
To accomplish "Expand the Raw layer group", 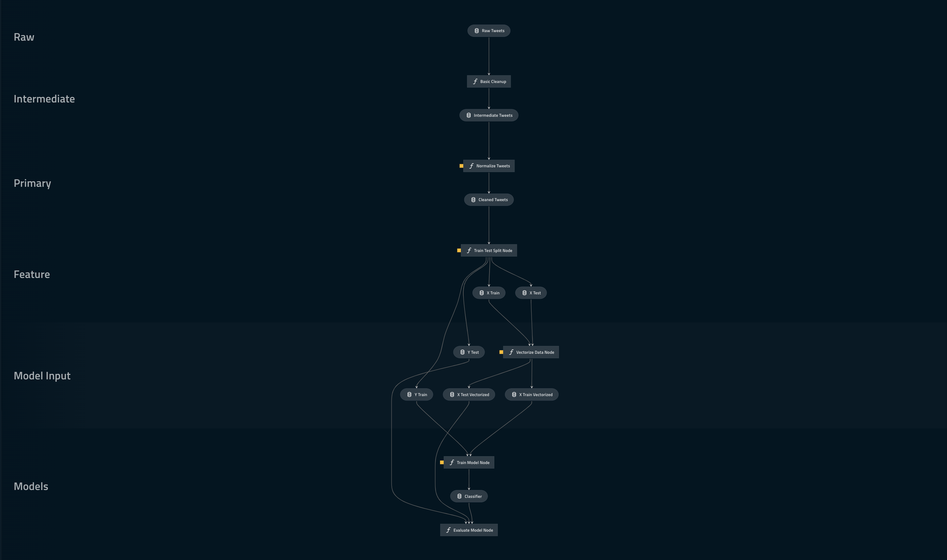I will click(23, 36).
